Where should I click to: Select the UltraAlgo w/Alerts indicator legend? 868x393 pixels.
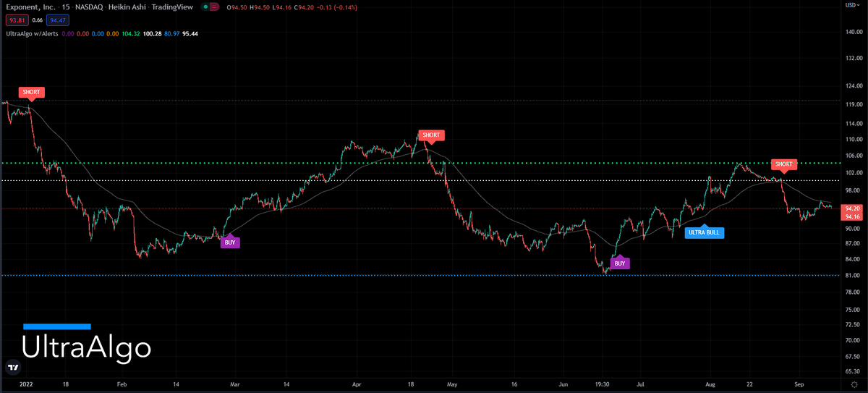click(x=31, y=33)
